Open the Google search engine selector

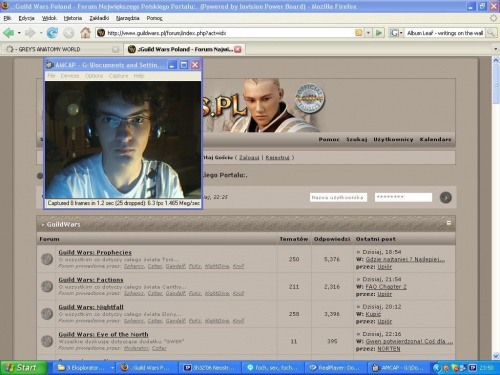(396, 33)
